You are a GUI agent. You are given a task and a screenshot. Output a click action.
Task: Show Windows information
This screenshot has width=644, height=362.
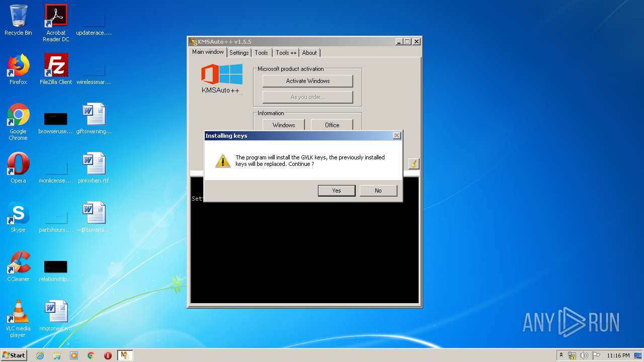[x=284, y=125]
